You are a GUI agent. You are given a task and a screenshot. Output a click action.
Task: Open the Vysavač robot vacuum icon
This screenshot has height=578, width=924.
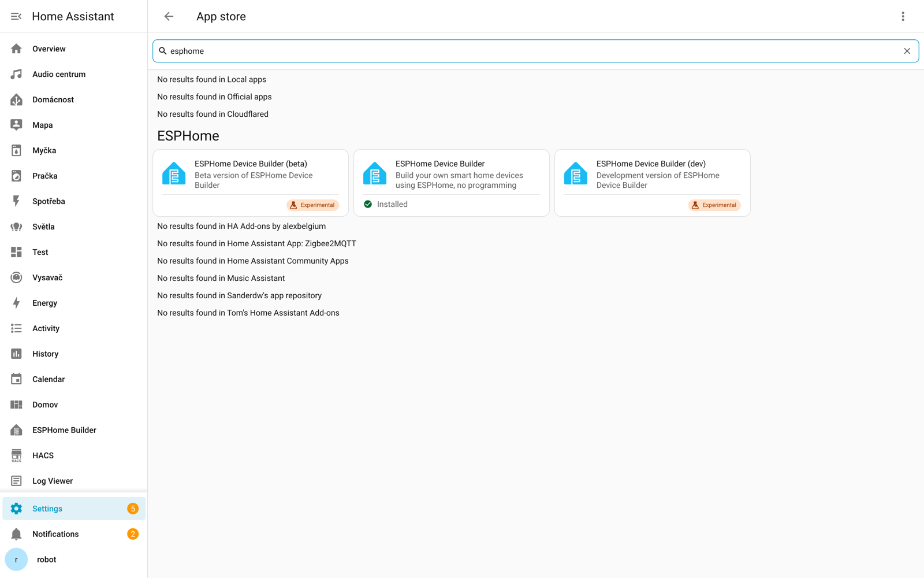16,277
